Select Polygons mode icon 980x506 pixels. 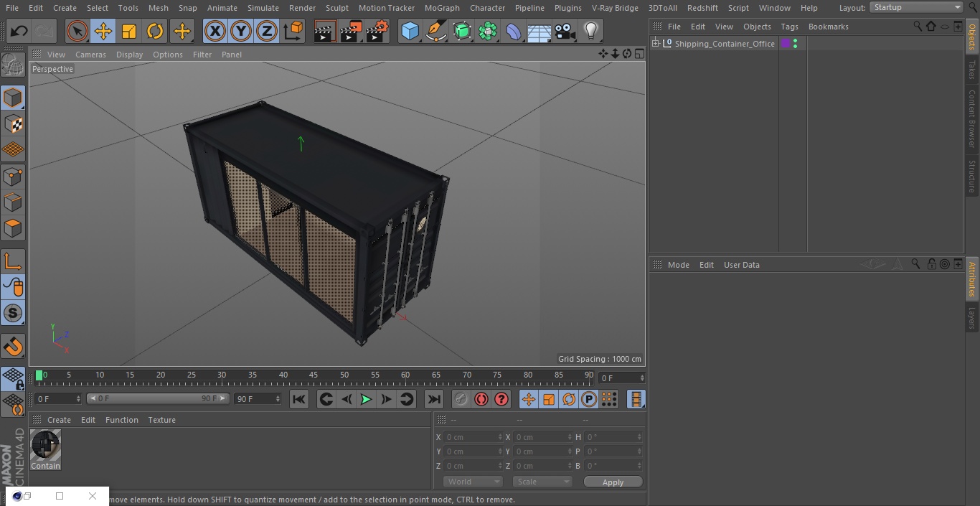tap(13, 228)
